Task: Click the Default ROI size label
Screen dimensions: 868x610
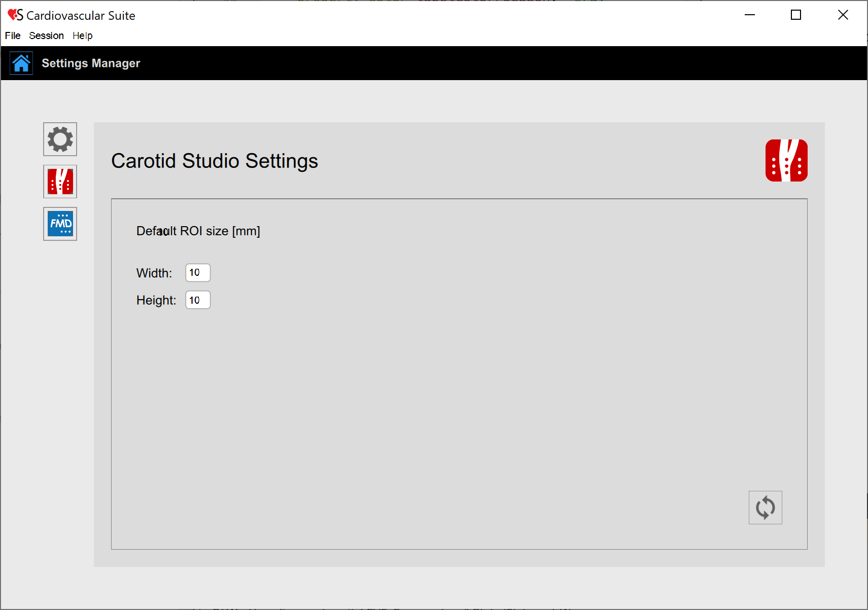Action: pyautogui.click(x=198, y=231)
